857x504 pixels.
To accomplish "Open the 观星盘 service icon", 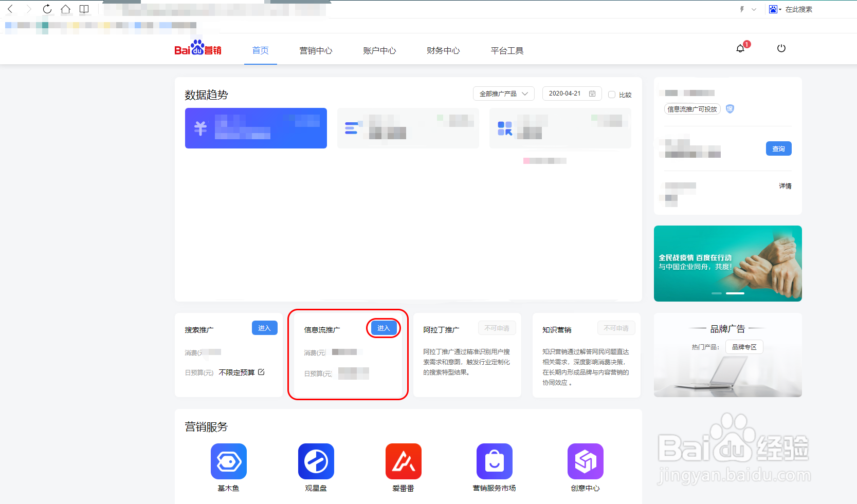I will pos(316,461).
